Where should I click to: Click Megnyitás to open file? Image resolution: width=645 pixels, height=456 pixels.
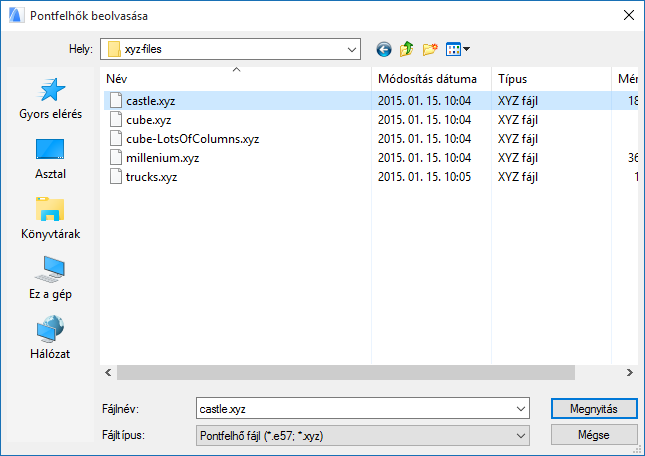594,409
